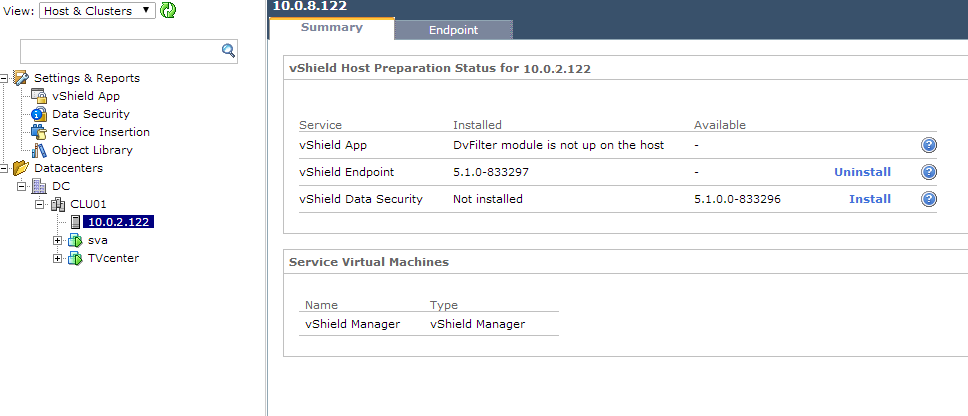The width and height of the screenshot is (968, 416).
Task: Open help for vShield Endpoint row
Action: tap(929, 172)
